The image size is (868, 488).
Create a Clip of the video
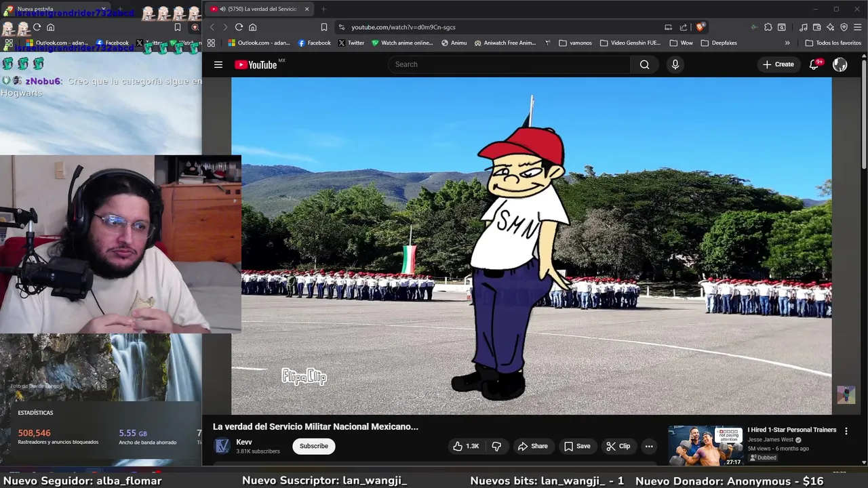618,446
